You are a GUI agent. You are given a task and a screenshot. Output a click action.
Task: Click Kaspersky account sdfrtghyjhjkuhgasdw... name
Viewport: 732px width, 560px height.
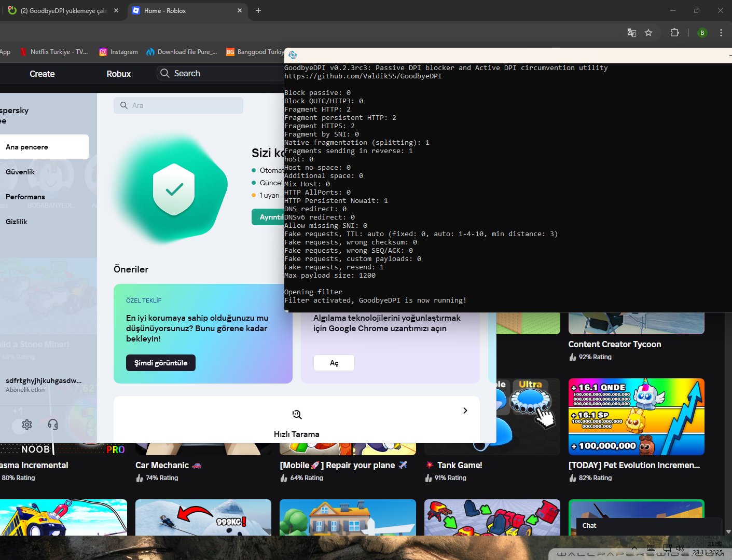coord(44,380)
